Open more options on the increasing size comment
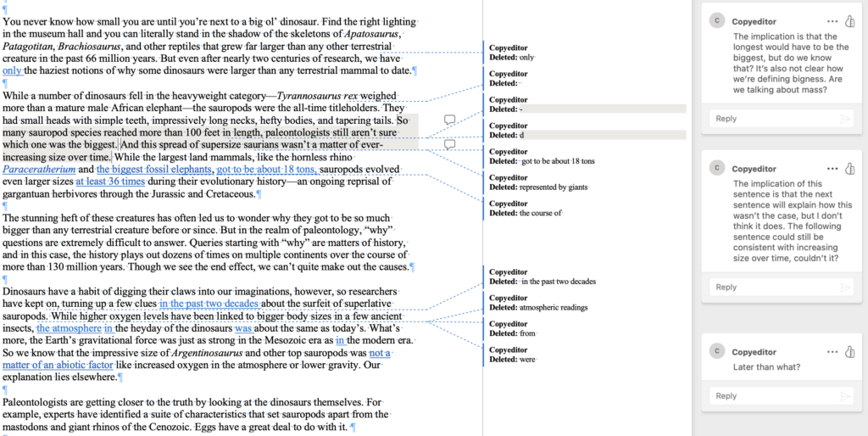Viewport: 868px width, 436px height. point(832,169)
